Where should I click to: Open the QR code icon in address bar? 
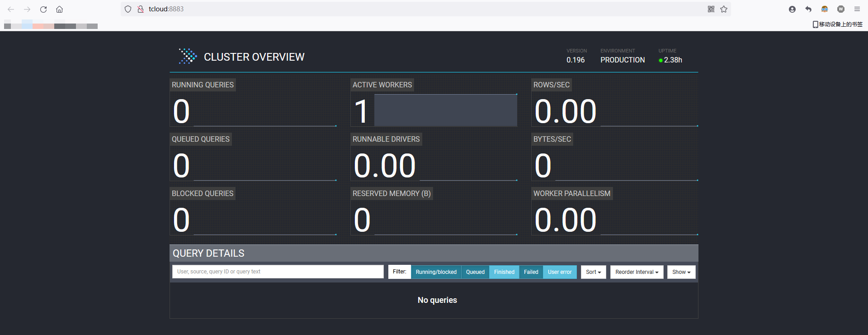coord(711,9)
